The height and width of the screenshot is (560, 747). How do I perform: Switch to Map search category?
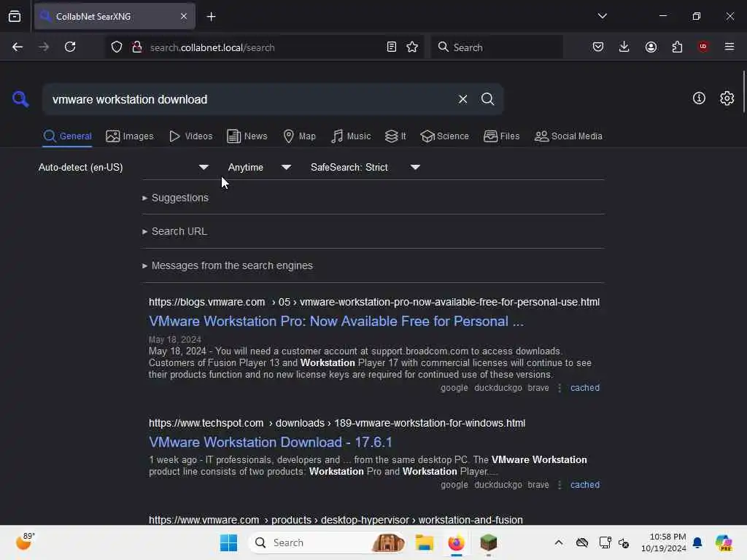coord(300,136)
